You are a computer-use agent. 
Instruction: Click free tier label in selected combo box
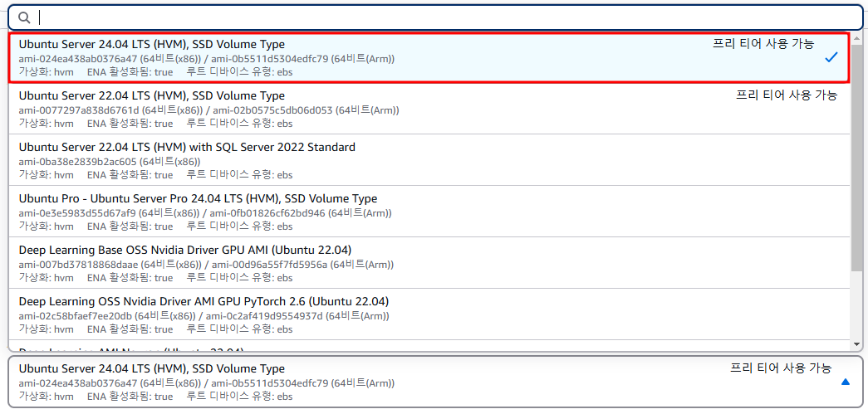(781, 368)
